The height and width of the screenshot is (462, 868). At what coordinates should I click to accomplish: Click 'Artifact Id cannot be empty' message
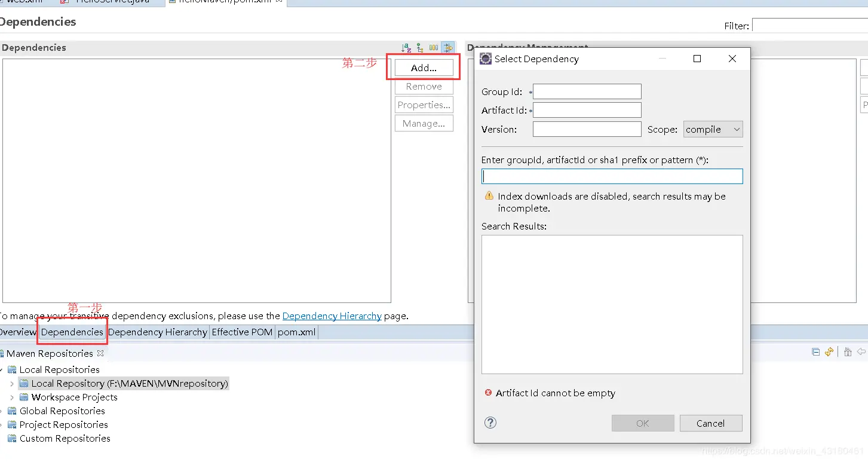556,393
